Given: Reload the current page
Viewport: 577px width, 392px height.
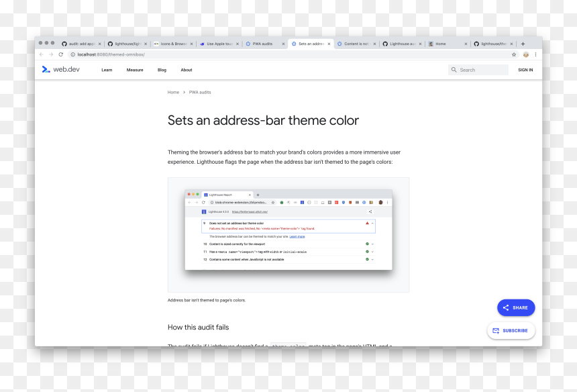Looking at the screenshot, I should pyautogui.click(x=61, y=54).
